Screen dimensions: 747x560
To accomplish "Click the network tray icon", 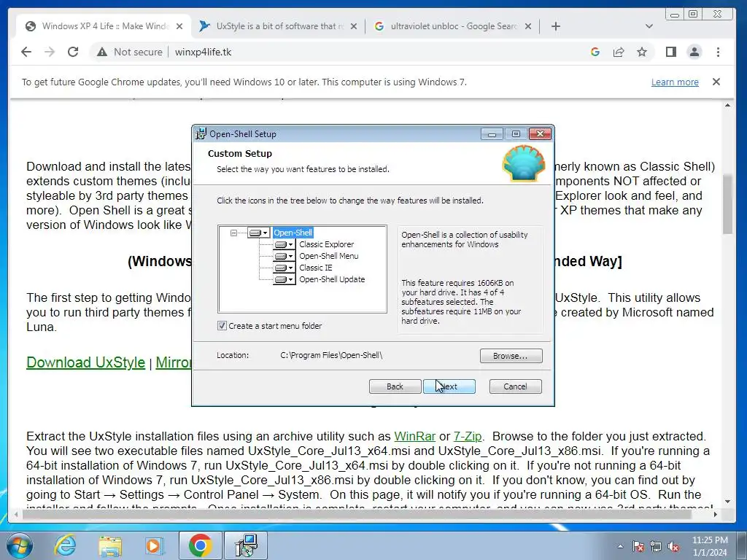I will pyautogui.click(x=656, y=547).
